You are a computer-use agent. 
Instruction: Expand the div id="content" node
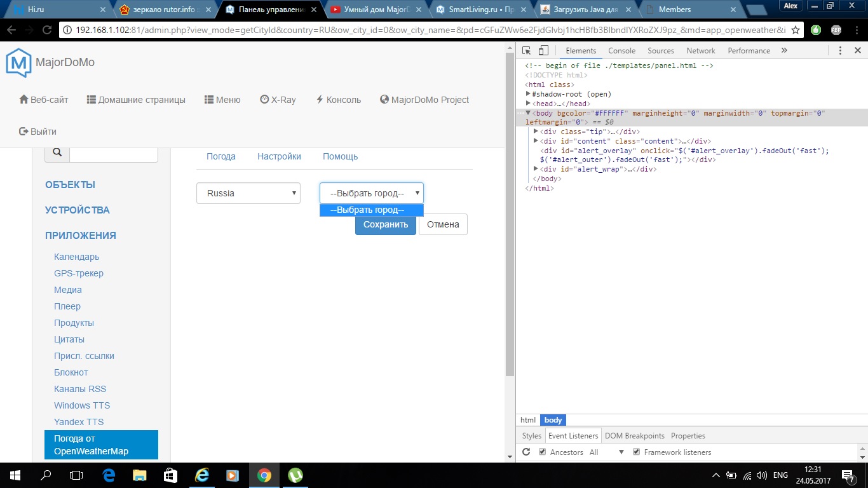[x=536, y=141]
